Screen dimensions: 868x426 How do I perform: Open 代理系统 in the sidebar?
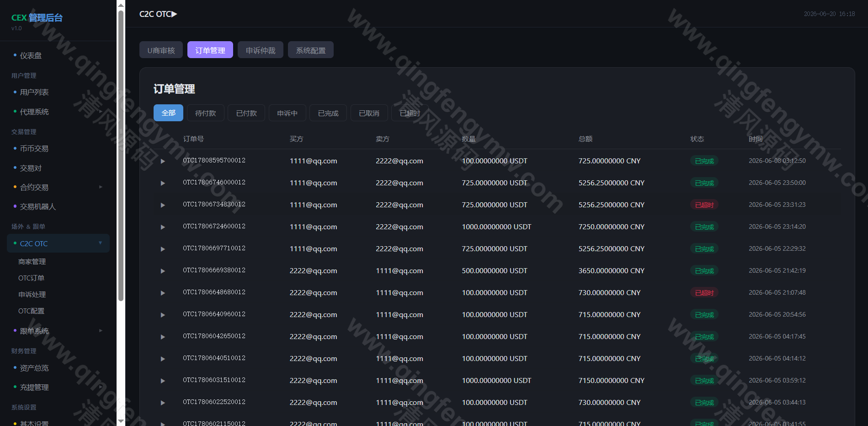click(58, 112)
